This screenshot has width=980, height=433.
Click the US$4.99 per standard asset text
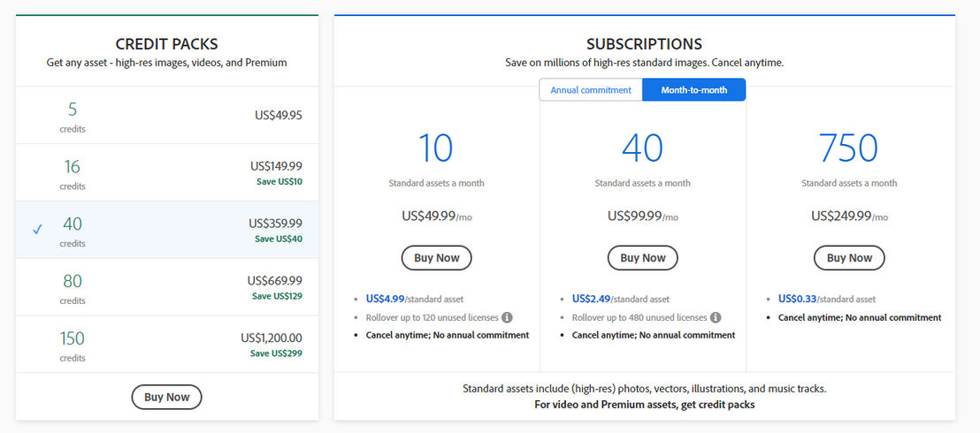click(415, 300)
